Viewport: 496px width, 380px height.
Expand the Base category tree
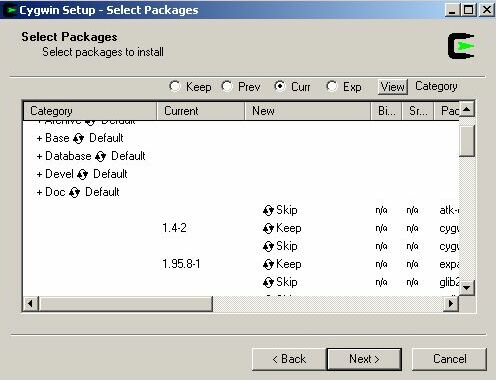pyautogui.click(x=39, y=138)
